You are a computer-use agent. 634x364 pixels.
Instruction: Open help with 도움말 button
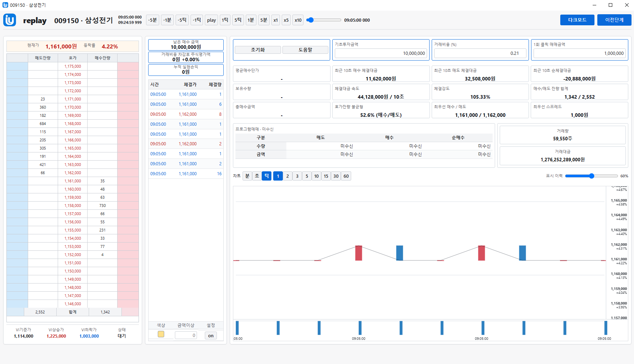tap(306, 50)
